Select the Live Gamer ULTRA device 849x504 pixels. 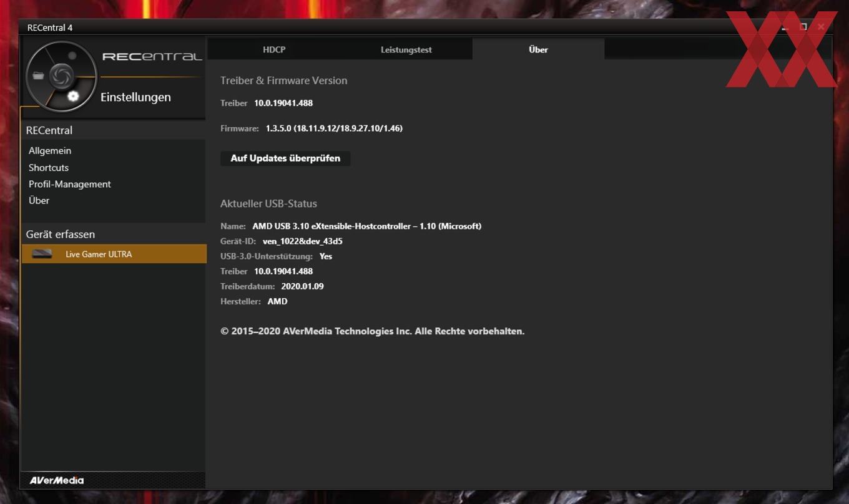114,254
